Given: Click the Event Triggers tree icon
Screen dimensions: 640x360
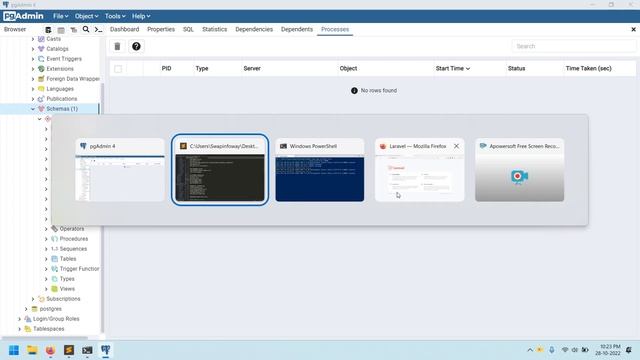Looking at the screenshot, I should (x=41, y=59).
